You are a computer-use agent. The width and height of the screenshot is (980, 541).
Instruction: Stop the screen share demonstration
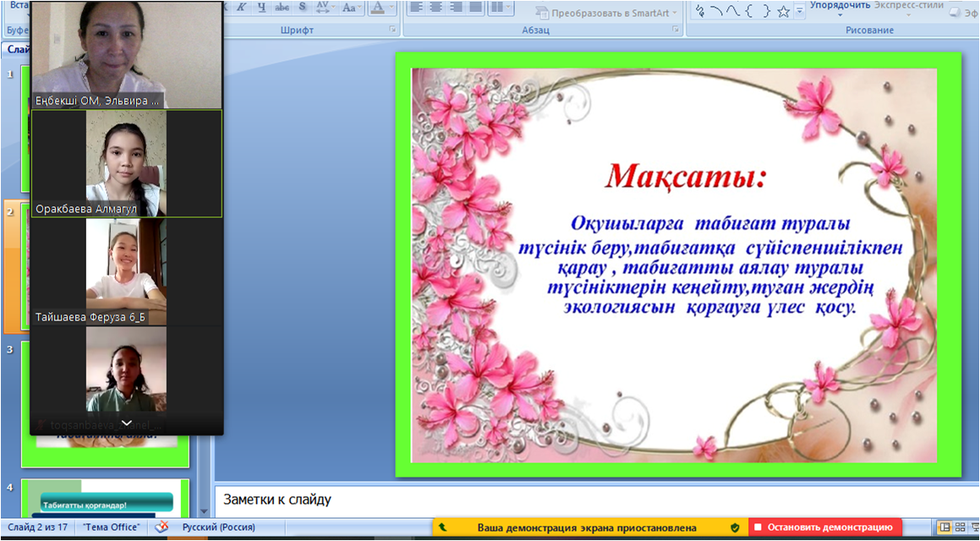pos(824,527)
